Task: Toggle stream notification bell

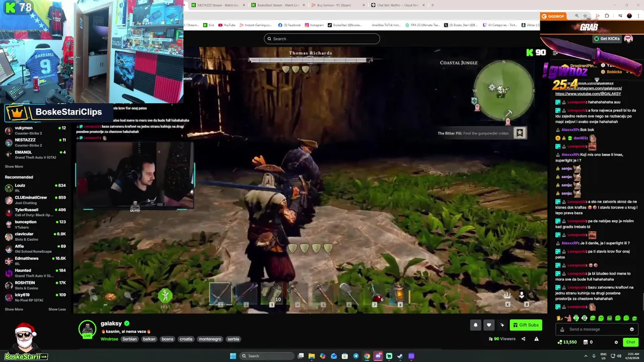Action: click(x=475, y=325)
